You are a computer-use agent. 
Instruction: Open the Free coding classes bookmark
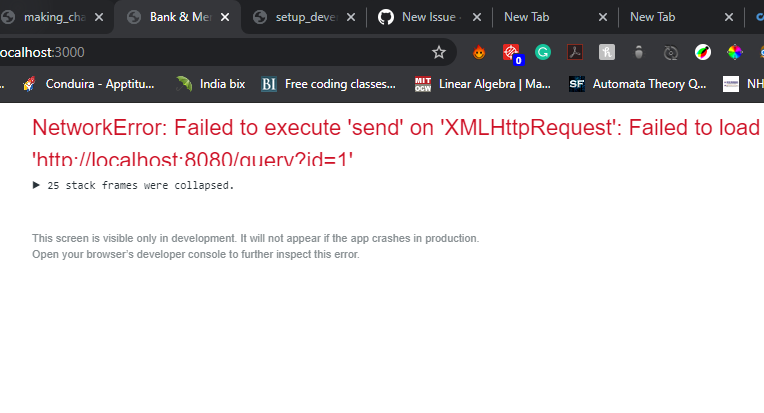pyautogui.click(x=328, y=84)
